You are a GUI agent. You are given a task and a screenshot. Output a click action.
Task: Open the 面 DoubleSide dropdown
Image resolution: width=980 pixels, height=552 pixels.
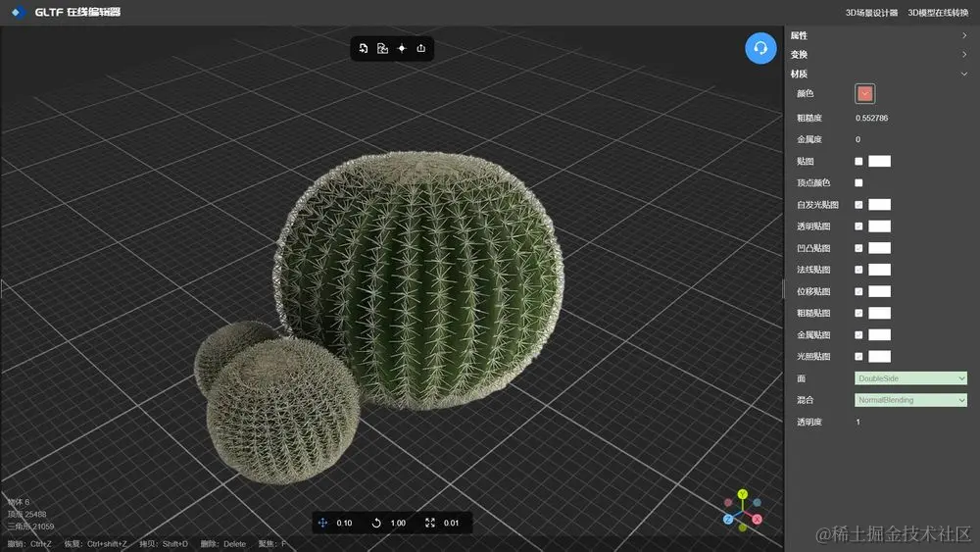point(910,378)
